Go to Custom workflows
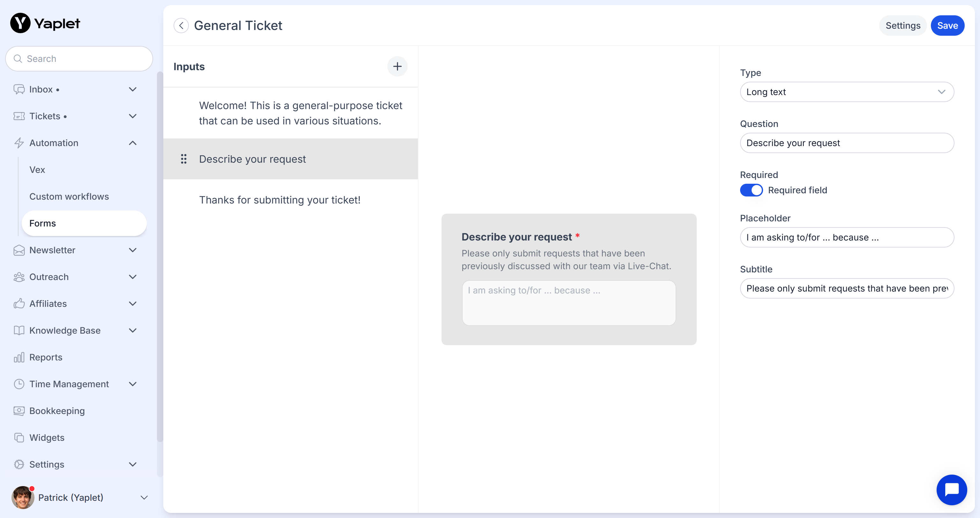Image resolution: width=980 pixels, height=518 pixels. coord(69,196)
